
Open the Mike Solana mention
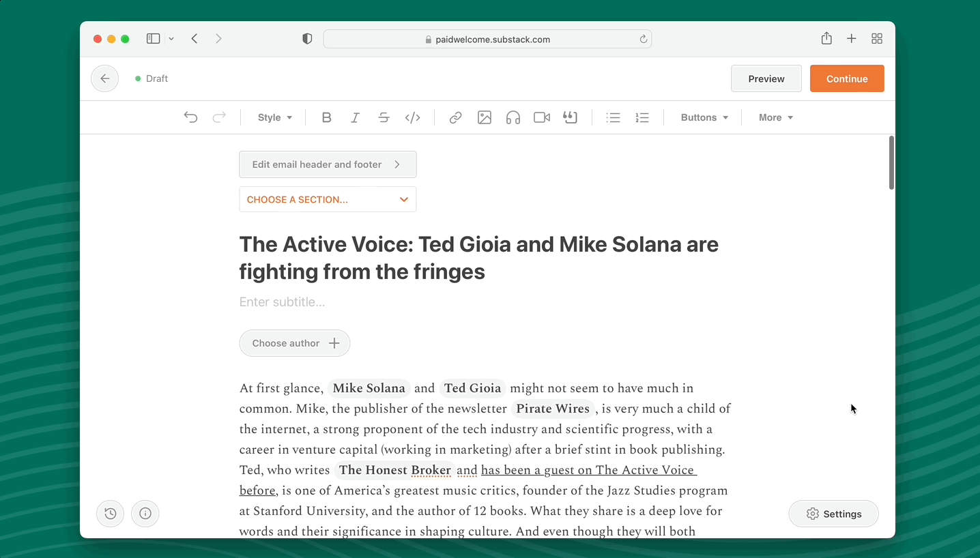click(x=369, y=388)
